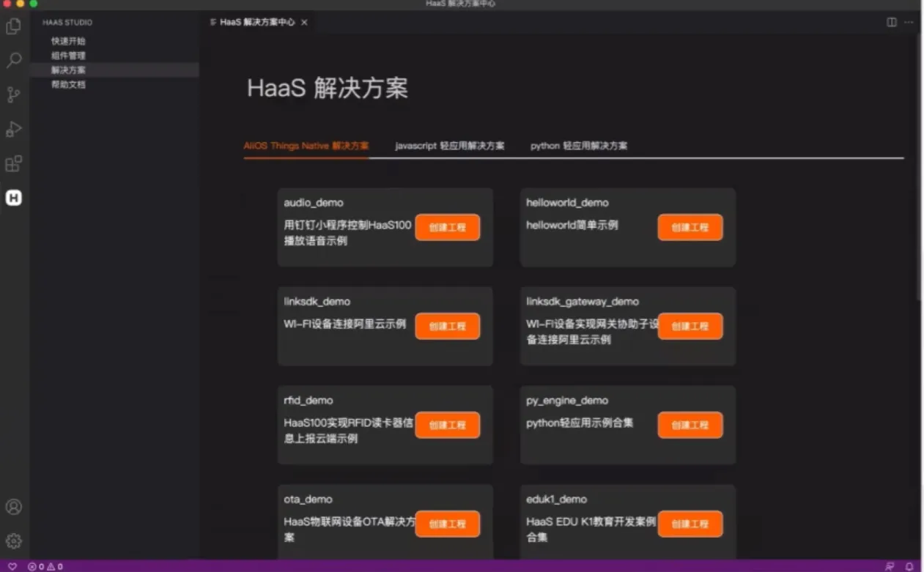Open Source Control branch icon
The width and height of the screenshot is (924, 572).
coord(14,94)
